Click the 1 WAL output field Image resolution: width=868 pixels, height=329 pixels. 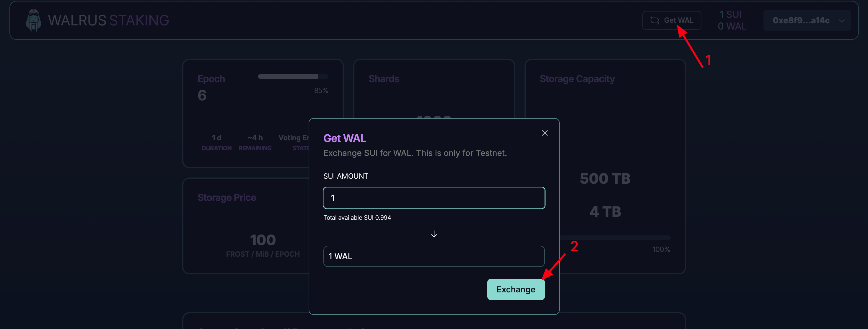click(434, 256)
